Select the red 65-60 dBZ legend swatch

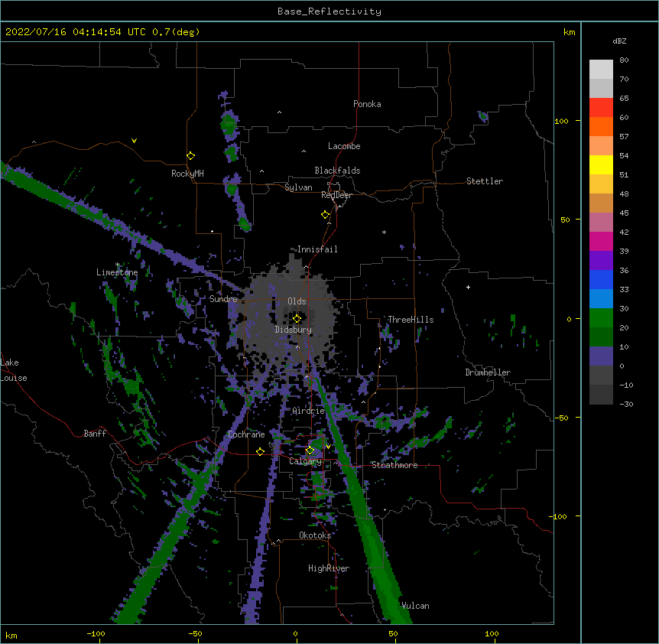pos(601,108)
